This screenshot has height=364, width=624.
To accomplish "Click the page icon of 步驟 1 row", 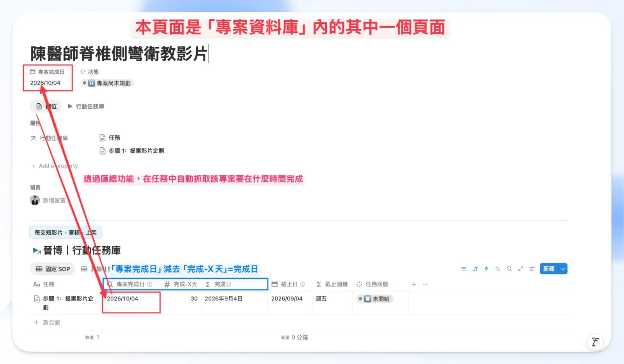I will pyautogui.click(x=37, y=299).
